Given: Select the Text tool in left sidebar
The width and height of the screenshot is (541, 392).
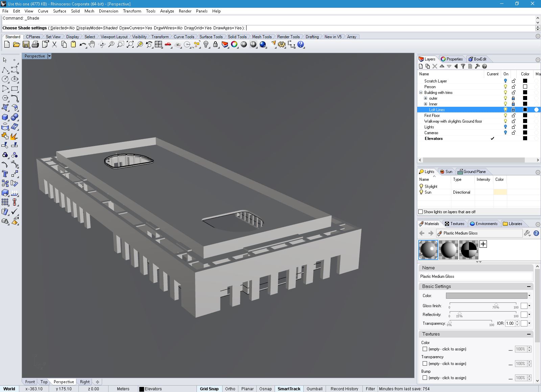Looking at the screenshot, I should tap(5, 174).
